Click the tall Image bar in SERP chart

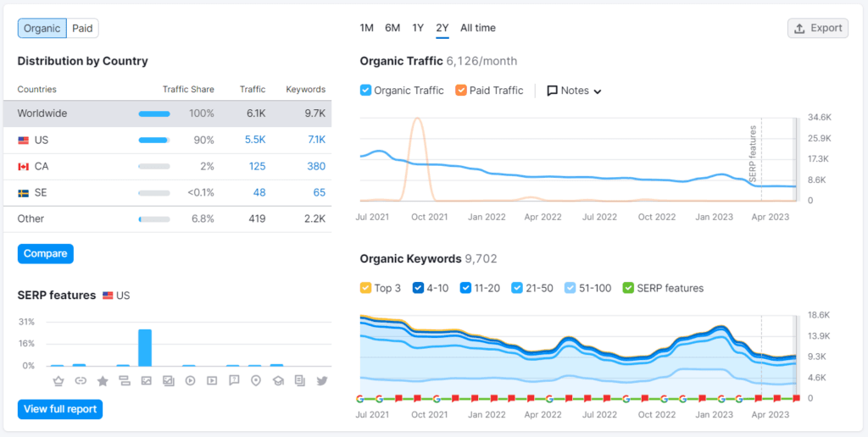coord(145,348)
